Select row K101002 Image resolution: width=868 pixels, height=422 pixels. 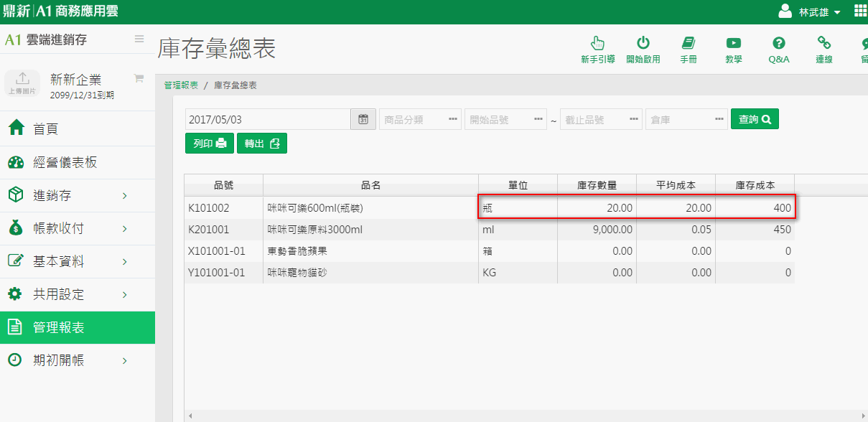coord(489,208)
